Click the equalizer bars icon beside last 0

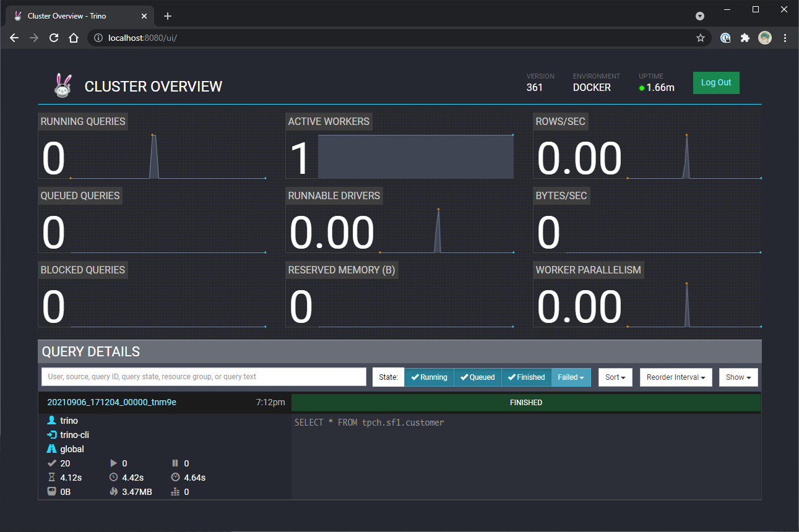[x=175, y=492]
